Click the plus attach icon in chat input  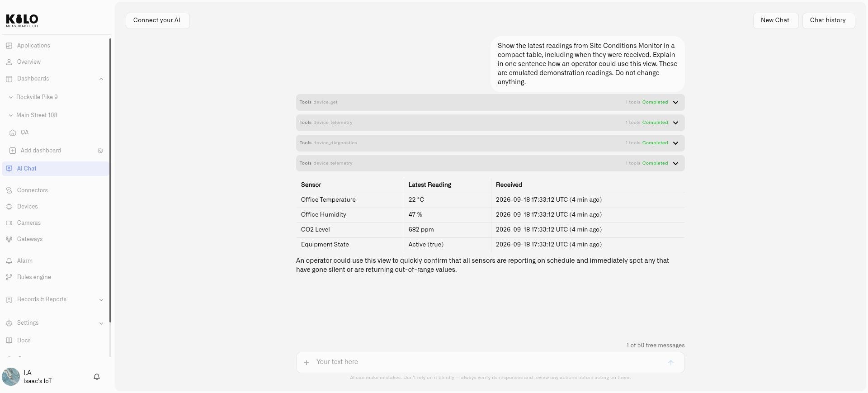[x=307, y=363]
